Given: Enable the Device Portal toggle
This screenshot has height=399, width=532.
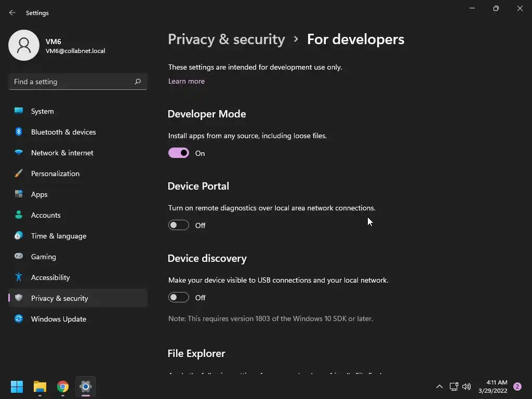Looking at the screenshot, I should [x=179, y=225].
